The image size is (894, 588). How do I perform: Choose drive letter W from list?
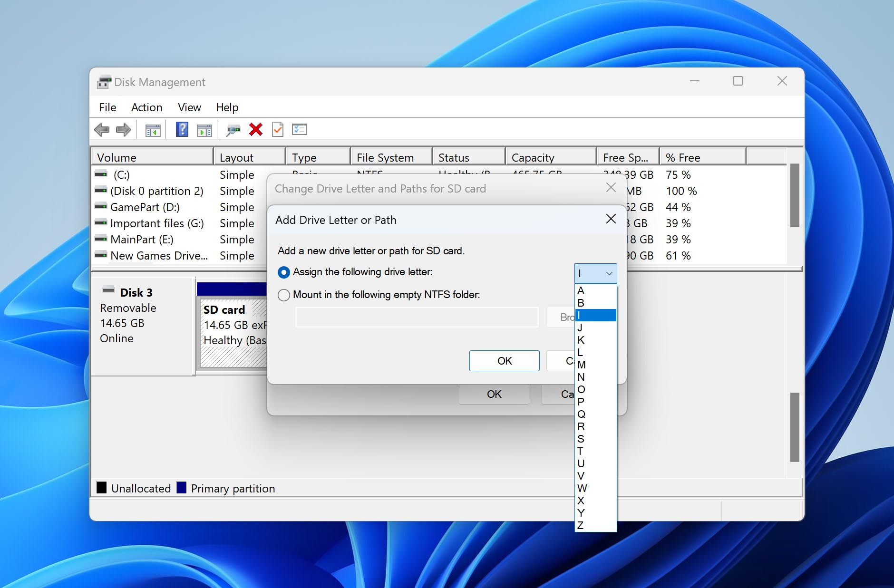point(595,488)
